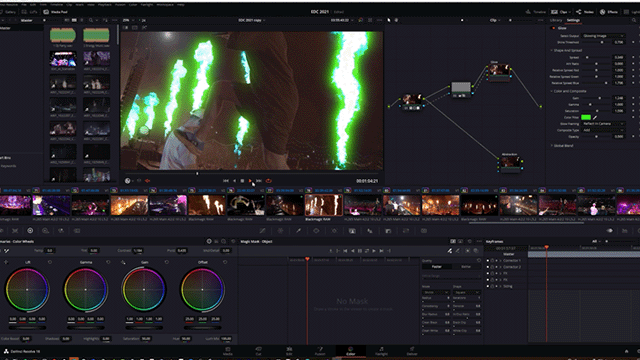Select Better mask quality
The height and width of the screenshot is (360, 640).
pyautogui.click(x=466, y=267)
